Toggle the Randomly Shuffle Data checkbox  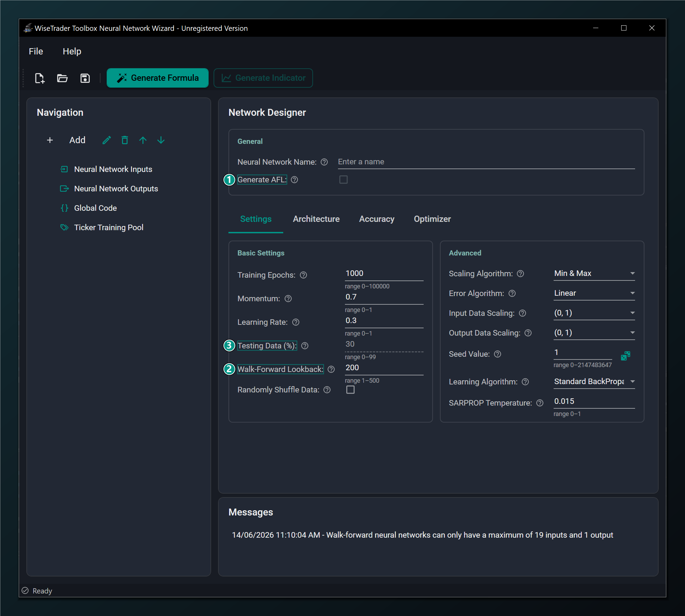[x=350, y=390]
